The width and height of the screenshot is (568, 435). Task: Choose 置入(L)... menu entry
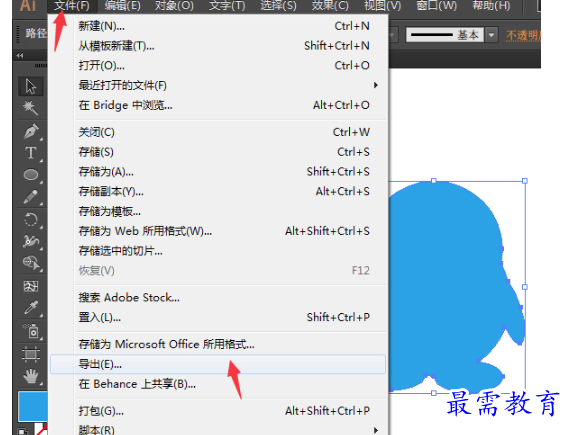click(x=218, y=318)
